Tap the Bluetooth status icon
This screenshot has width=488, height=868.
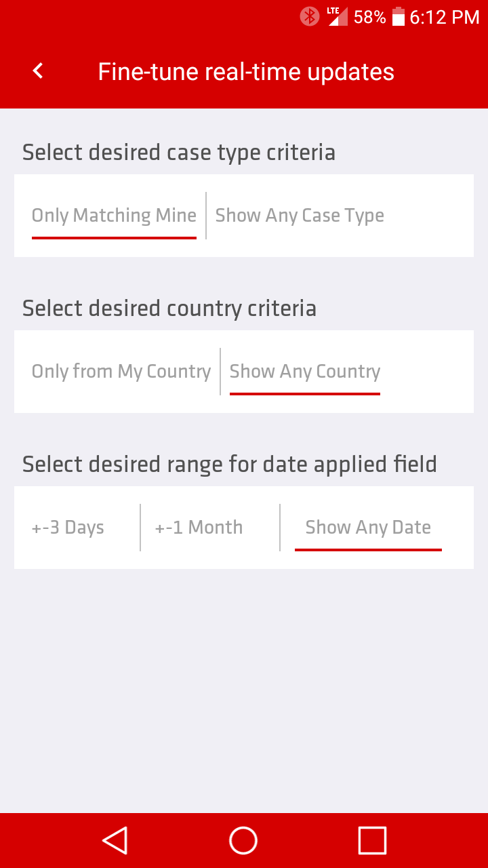(x=310, y=16)
